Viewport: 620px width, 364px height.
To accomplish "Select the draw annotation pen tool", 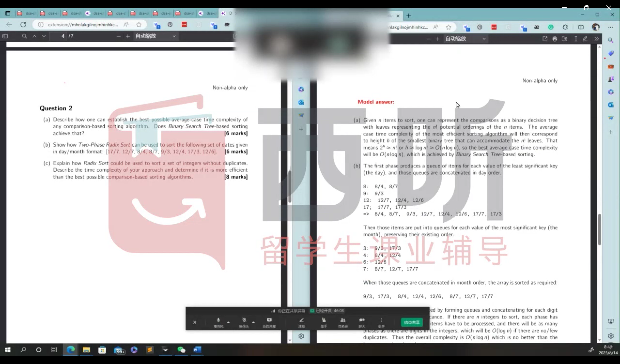I will (x=585, y=39).
